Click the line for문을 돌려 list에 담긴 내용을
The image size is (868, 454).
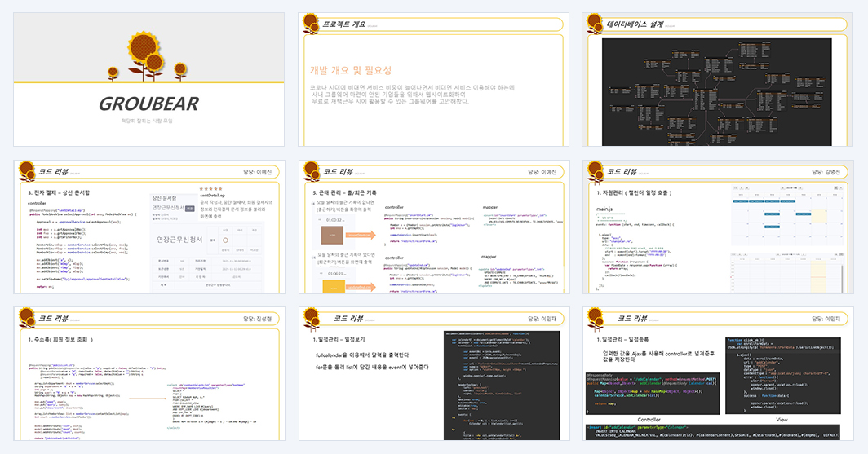point(372,367)
